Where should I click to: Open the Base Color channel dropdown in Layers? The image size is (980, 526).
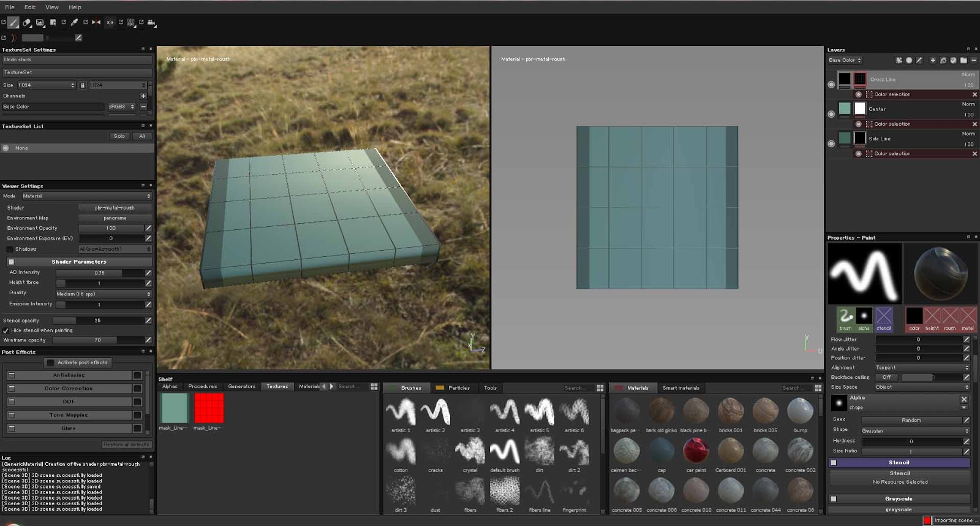click(845, 60)
